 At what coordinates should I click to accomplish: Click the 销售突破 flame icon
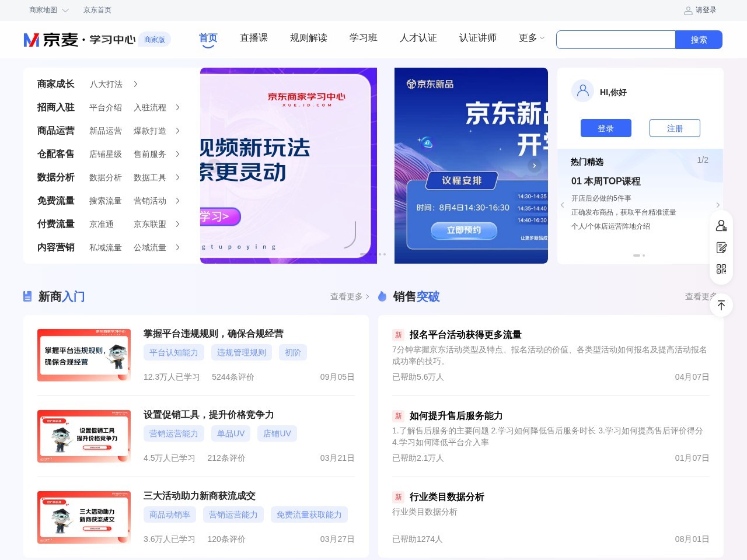coord(382,296)
